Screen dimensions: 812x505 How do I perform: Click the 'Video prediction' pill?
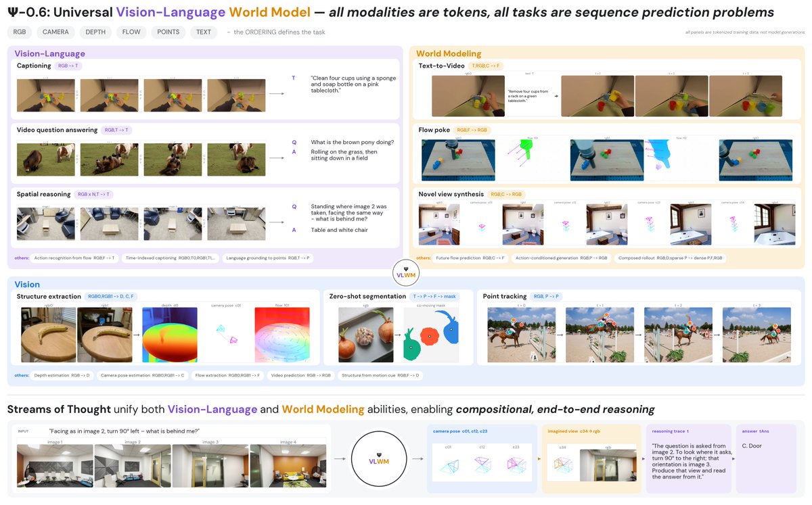coord(301,375)
